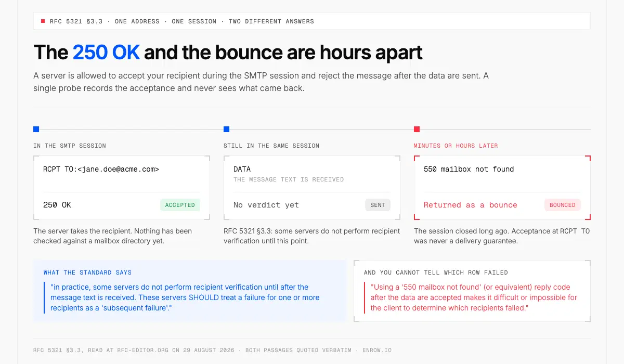Click the red square in the top RFC banner
Screen dimensions: 624x364
tap(43, 21)
